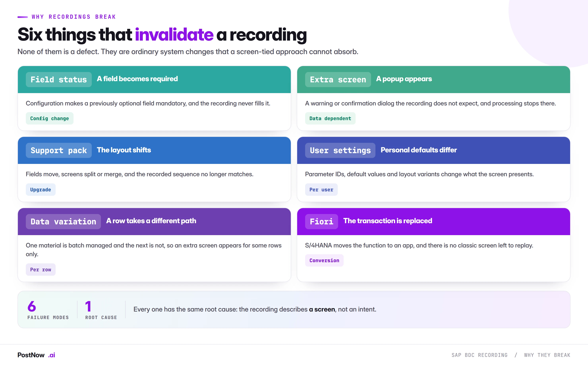Click the warning or confirmation dialog description
The width and height of the screenshot is (588, 368).
(x=430, y=103)
